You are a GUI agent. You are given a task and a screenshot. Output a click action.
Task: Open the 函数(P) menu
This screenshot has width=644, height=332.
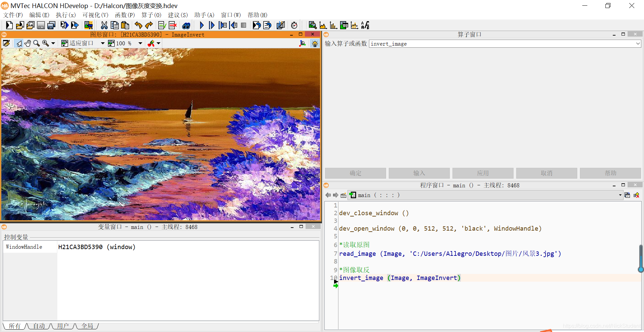coord(125,15)
